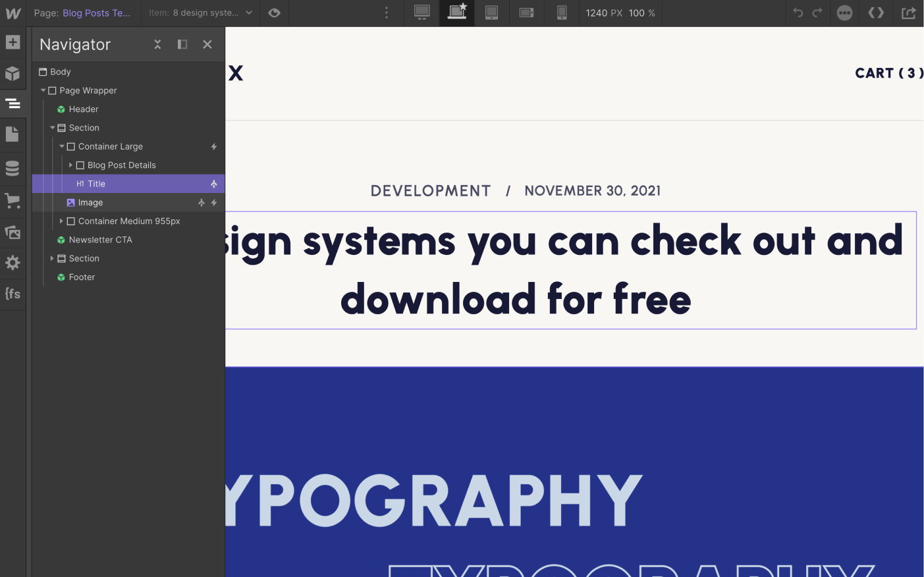Viewport: 924px width, 577px height.
Task: Click the typography blog image on canvas
Action: [574, 472]
